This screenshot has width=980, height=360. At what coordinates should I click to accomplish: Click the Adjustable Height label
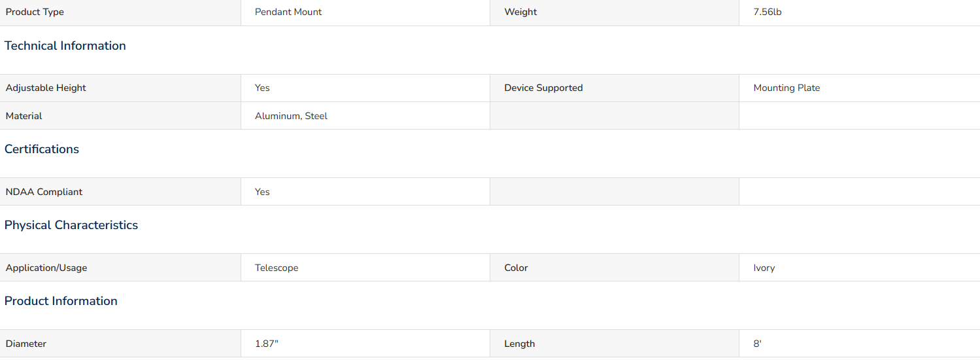click(x=46, y=88)
